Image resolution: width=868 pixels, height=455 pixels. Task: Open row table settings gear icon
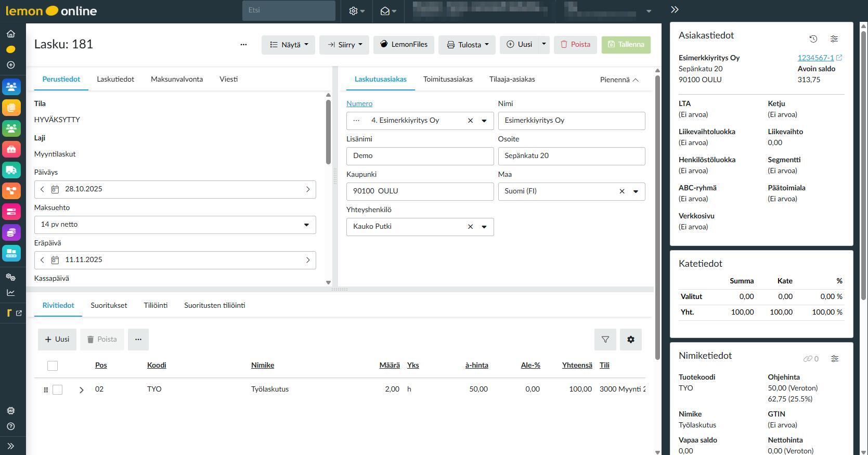pos(630,340)
